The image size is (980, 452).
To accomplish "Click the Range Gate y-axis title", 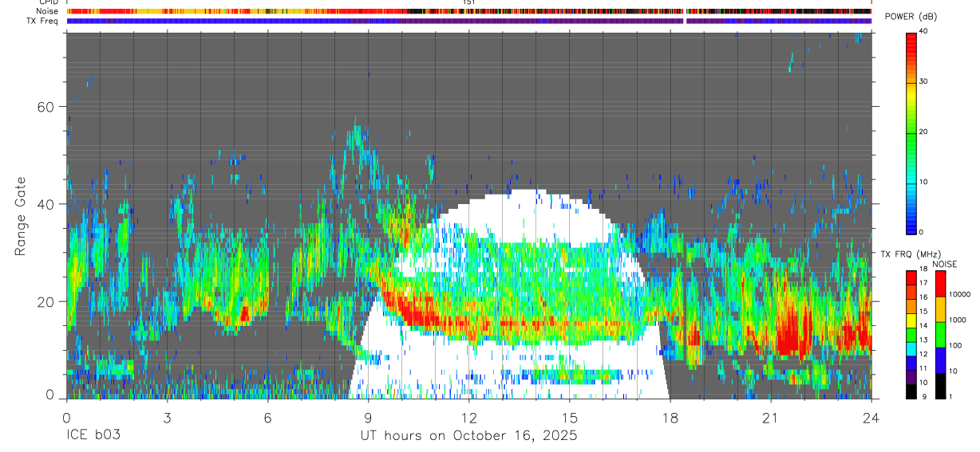I will point(22,218).
